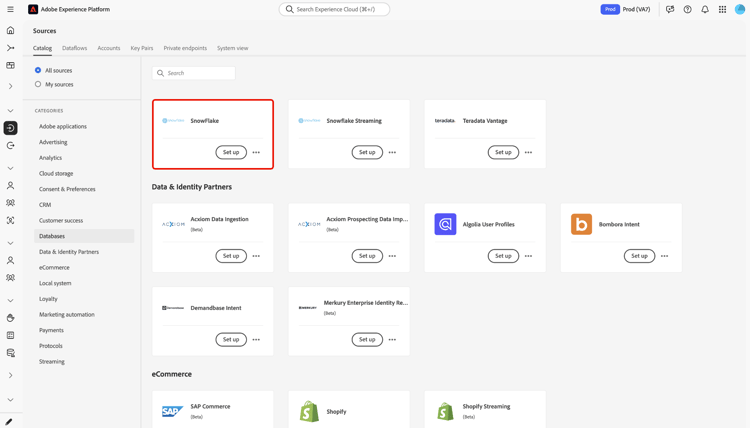Go to the Home icon in sidebar
The image size is (750, 428).
click(10, 30)
